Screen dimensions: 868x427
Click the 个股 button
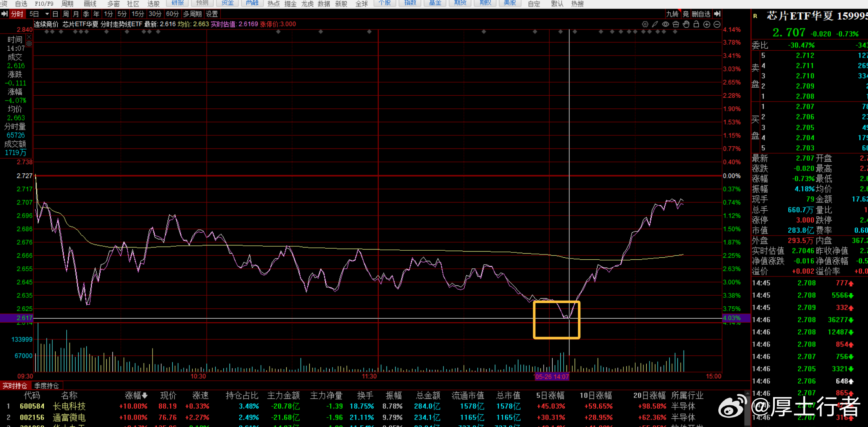[x=385, y=3]
